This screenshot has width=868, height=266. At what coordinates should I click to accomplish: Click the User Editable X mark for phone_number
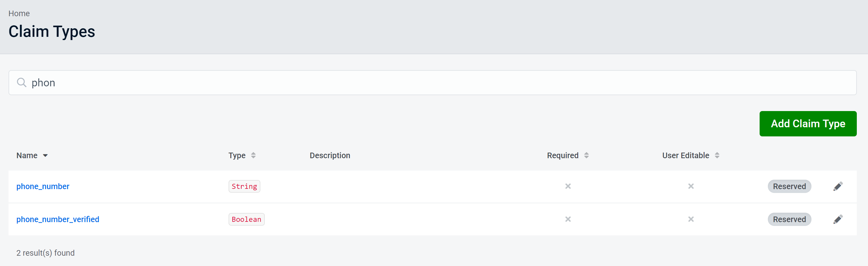pyautogui.click(x=691, y=186)
